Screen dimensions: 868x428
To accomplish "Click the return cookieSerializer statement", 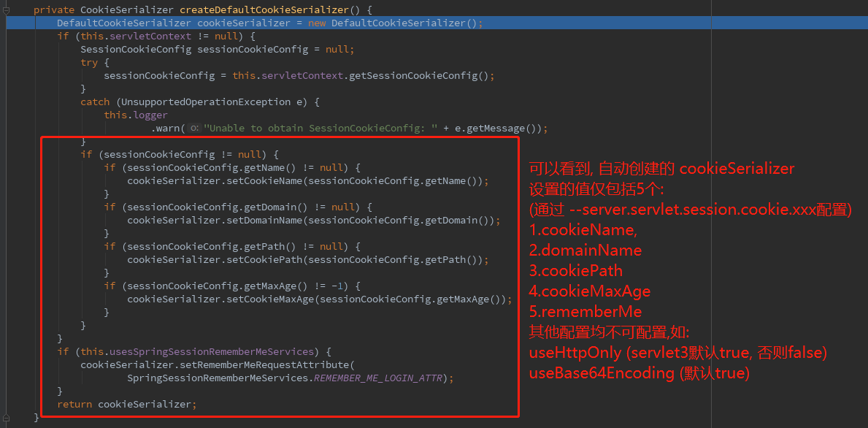I will pyautogui.click(x=127, y=404).
